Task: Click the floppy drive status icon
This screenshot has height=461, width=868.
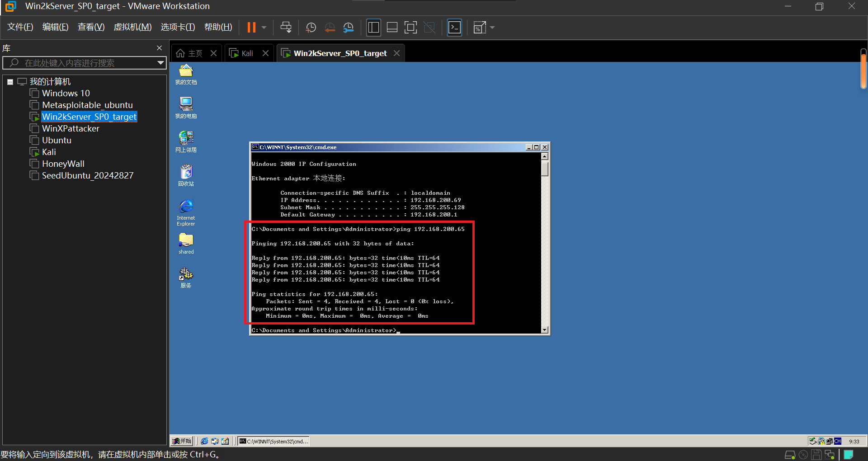Action: point(816,455)
